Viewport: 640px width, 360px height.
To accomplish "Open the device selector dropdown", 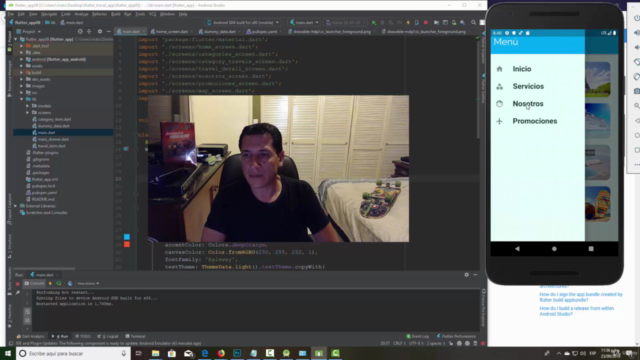I will pos(243,22).
